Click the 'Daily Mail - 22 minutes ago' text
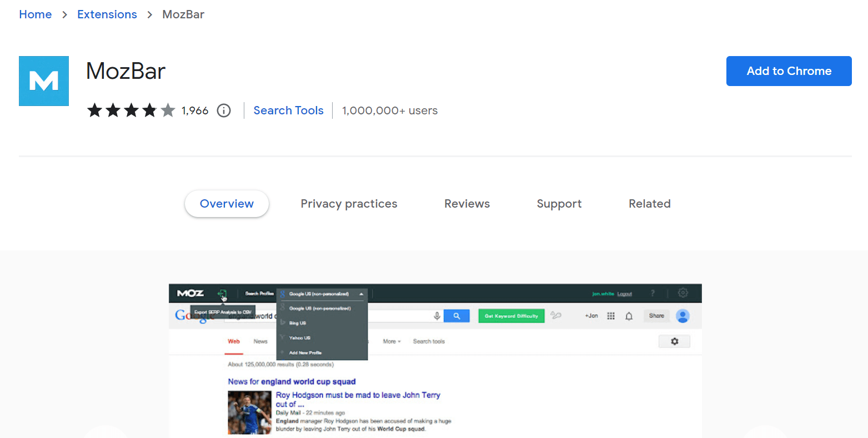 310,413
